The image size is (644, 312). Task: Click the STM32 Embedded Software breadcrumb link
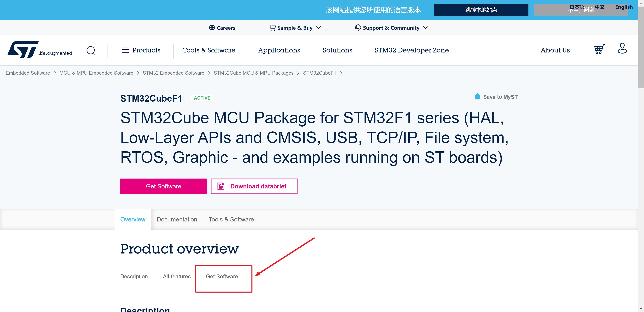pos(173,73)
